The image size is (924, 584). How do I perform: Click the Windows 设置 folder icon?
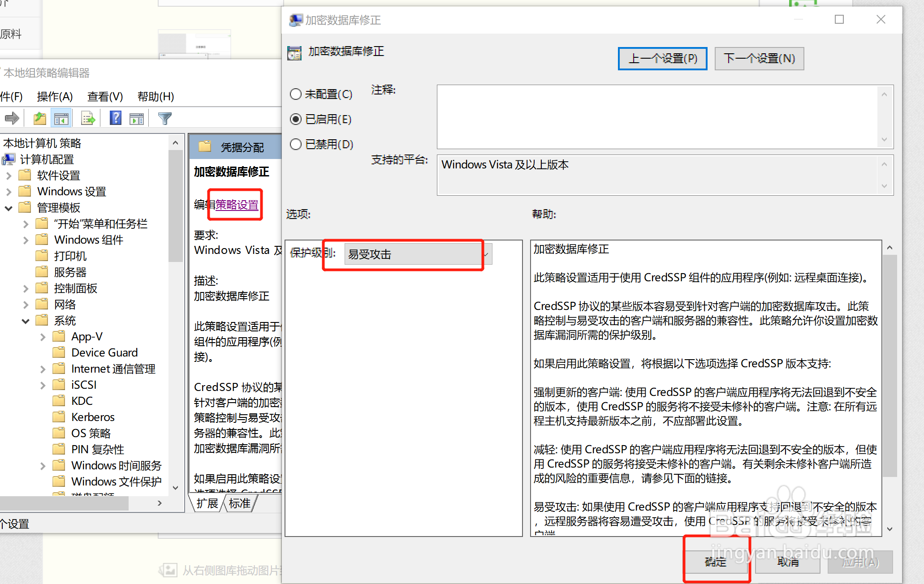click(25, 191)
